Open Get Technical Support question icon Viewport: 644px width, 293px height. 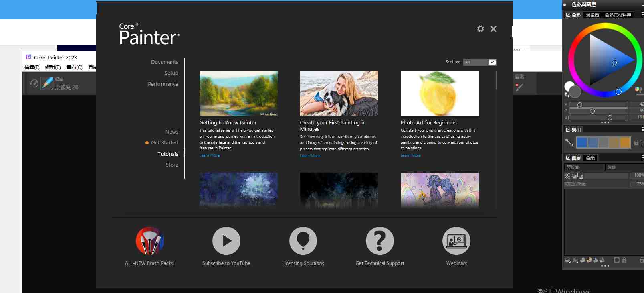click(x=380, y=241)
